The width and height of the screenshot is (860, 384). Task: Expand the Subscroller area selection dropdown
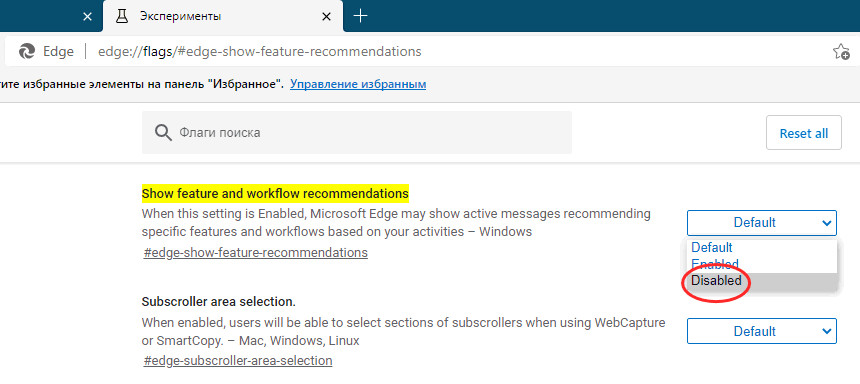pos(762,331)
